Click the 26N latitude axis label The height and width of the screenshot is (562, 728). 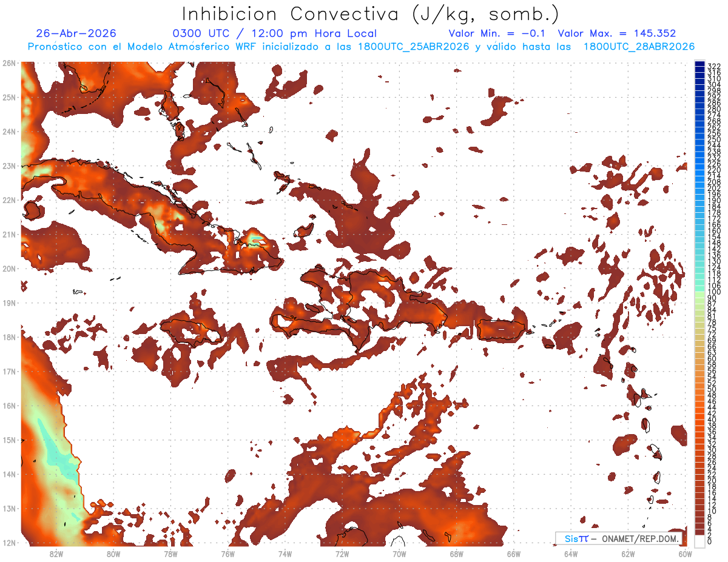8,63
